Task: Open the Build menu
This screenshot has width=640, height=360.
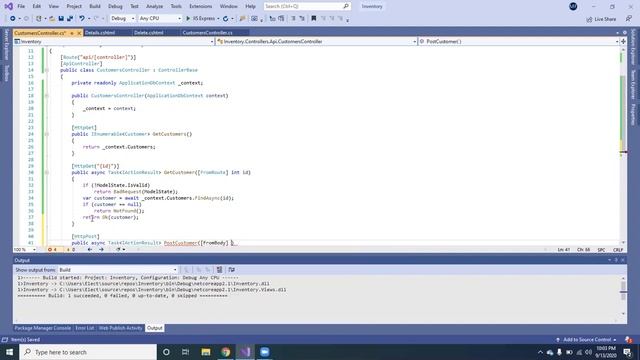Action: point(95,7)
